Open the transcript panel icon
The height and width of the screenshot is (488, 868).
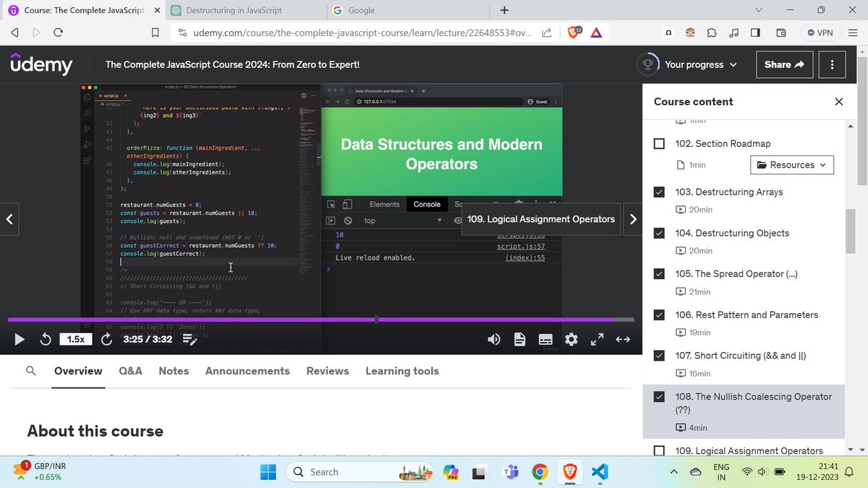[519, 339]
